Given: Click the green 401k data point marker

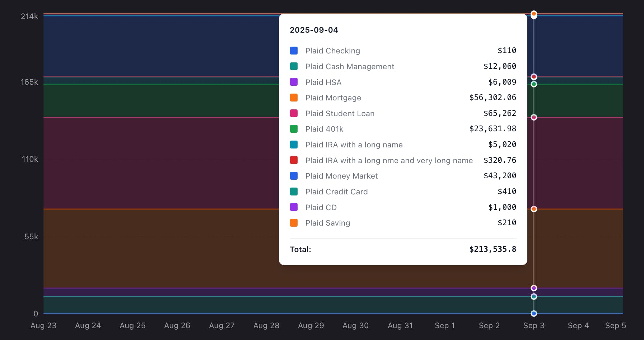Looking at the screenshot, I should 534,84.
